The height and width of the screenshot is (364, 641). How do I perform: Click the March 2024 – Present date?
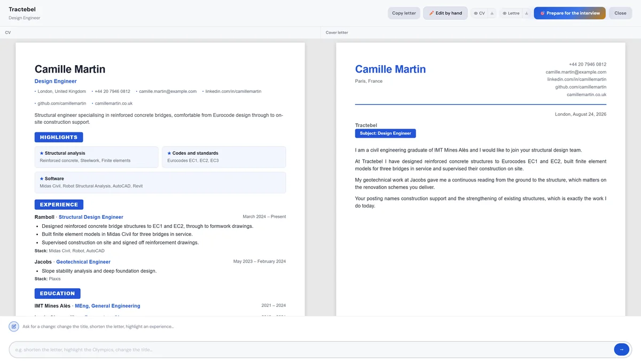coord(264,217)
